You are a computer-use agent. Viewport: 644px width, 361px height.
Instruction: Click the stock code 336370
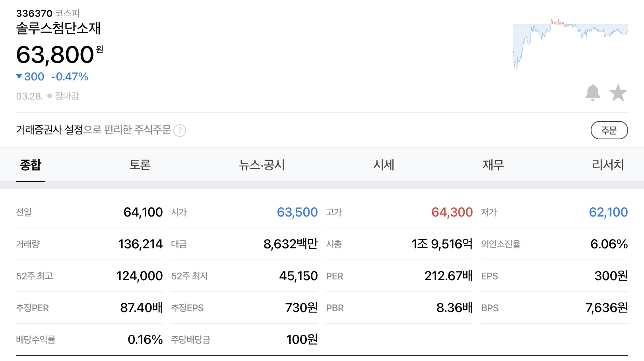(x=34, y=14)
